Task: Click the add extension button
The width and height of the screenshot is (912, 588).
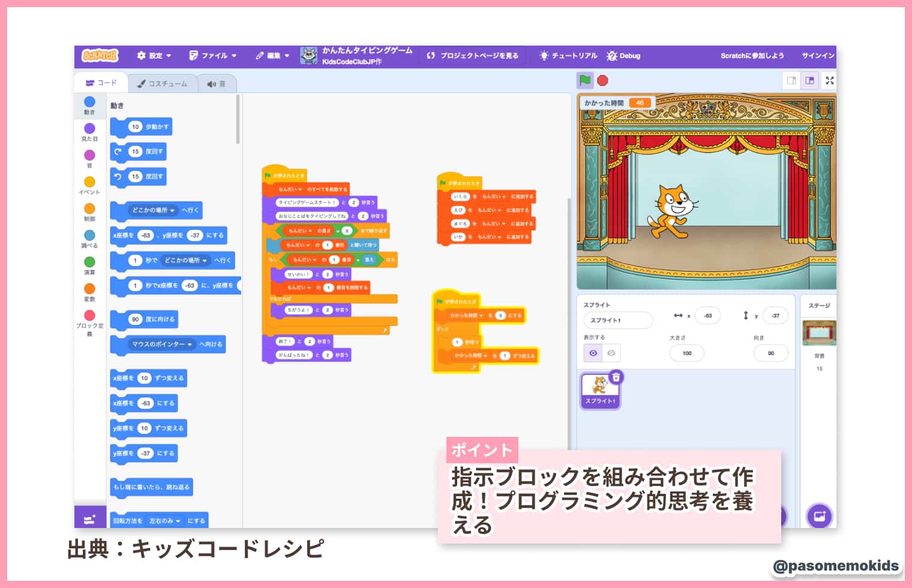Action: 90,518
